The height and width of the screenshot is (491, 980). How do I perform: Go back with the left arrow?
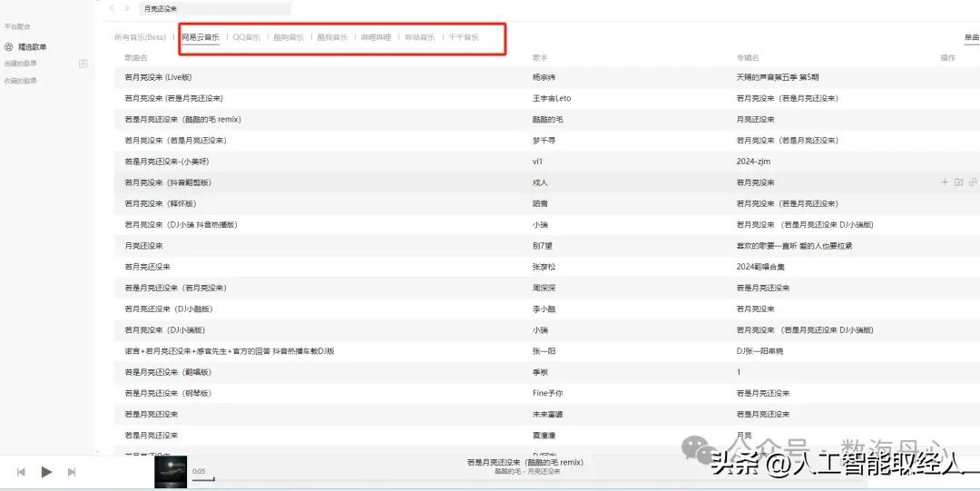[112, 8]
